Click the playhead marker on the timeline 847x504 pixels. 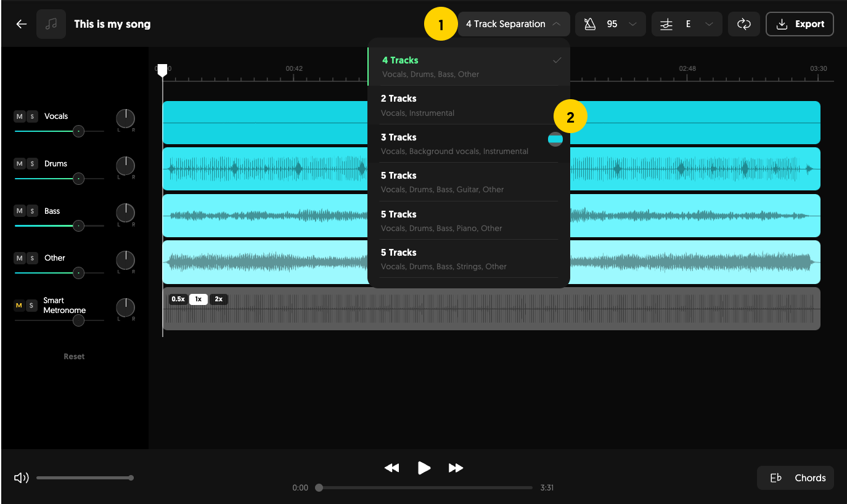(162, 71)
